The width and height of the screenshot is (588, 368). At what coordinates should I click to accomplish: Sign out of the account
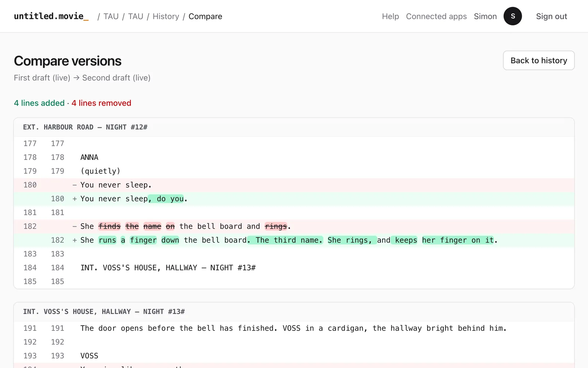[x=551, y=16]
